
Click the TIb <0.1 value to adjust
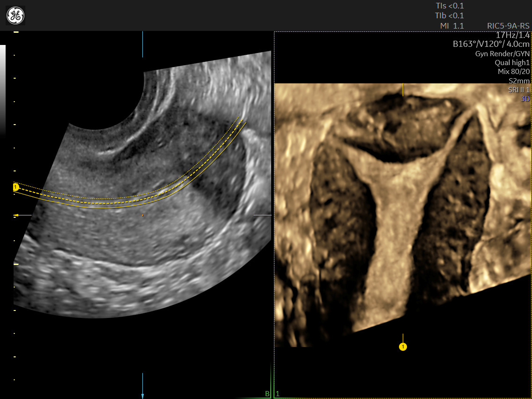[449, 15]
